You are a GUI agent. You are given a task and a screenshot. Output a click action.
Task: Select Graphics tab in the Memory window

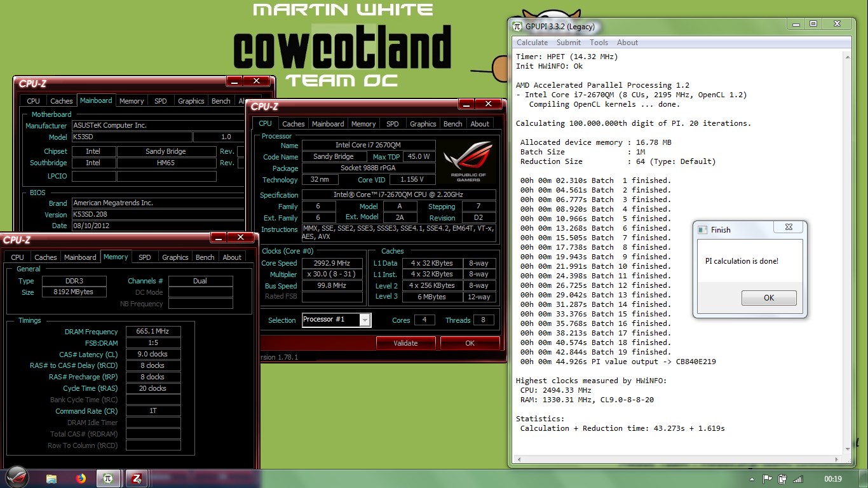click(175, 257)
